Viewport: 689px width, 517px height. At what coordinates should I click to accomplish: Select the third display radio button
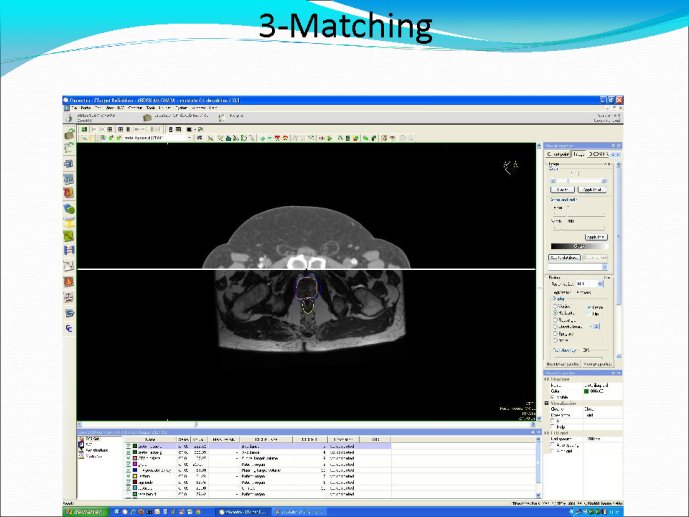[x=555, y=320]
